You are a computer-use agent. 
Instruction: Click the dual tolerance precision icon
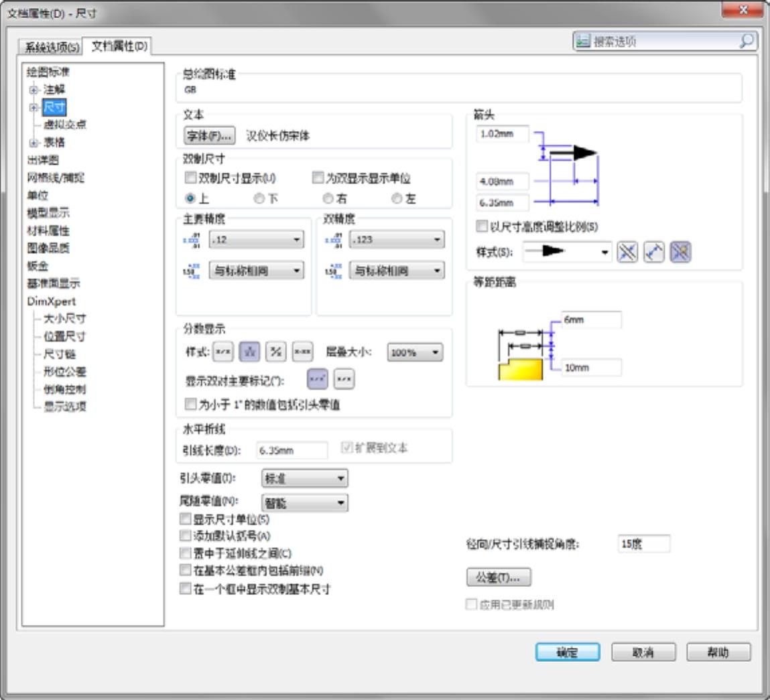pyautogui.click(x=334, y=271)
